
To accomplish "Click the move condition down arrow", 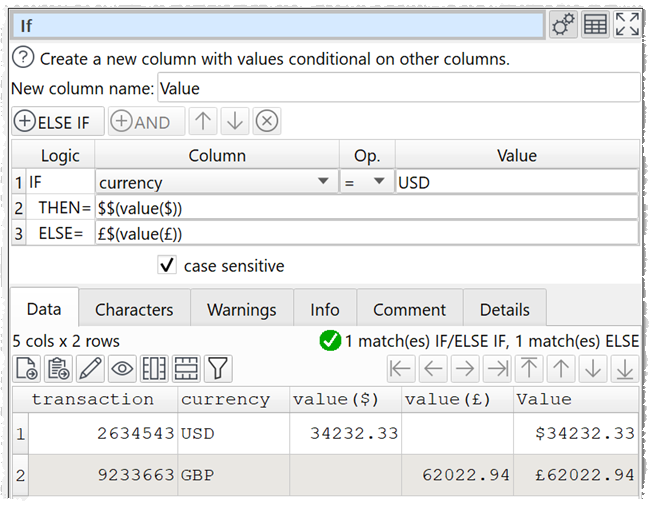I will (235, 122).
